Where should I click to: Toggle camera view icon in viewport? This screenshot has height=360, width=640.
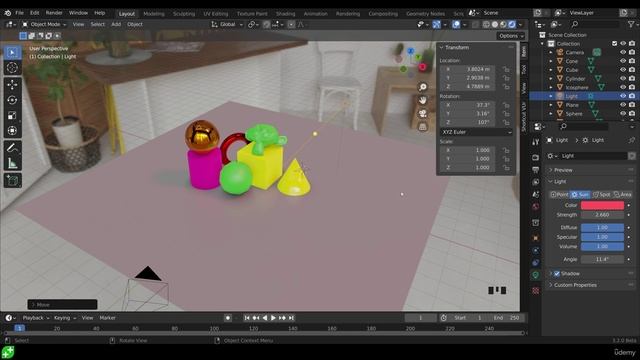423,113
